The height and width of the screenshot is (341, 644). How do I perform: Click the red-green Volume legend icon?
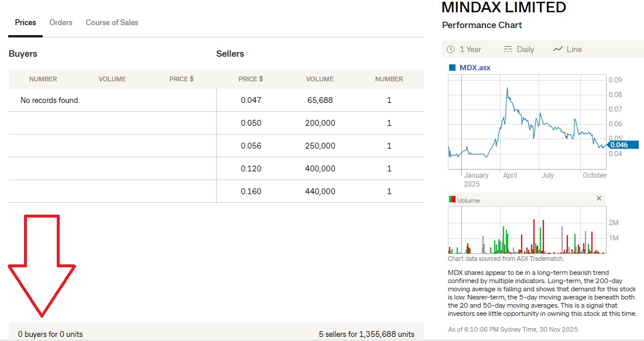(x=452, y=199)
